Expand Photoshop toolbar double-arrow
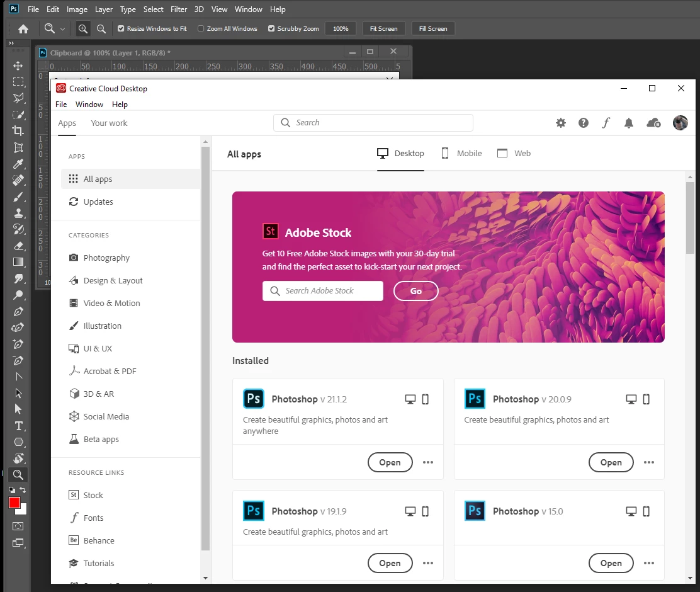700x592 pixels. point(11,43)
